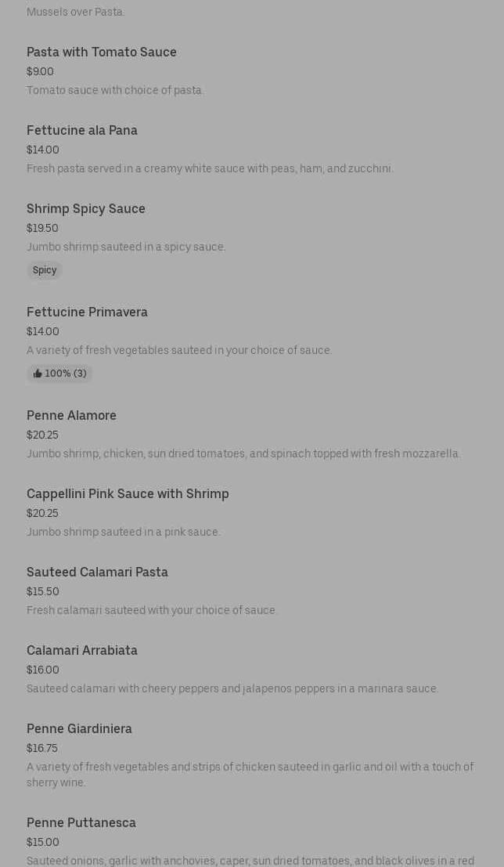This screenshot has height=867, width=504.
Task: Click the $19.50 price of Shrimp Spicy Sauce
Action: (x=42, y=229)
